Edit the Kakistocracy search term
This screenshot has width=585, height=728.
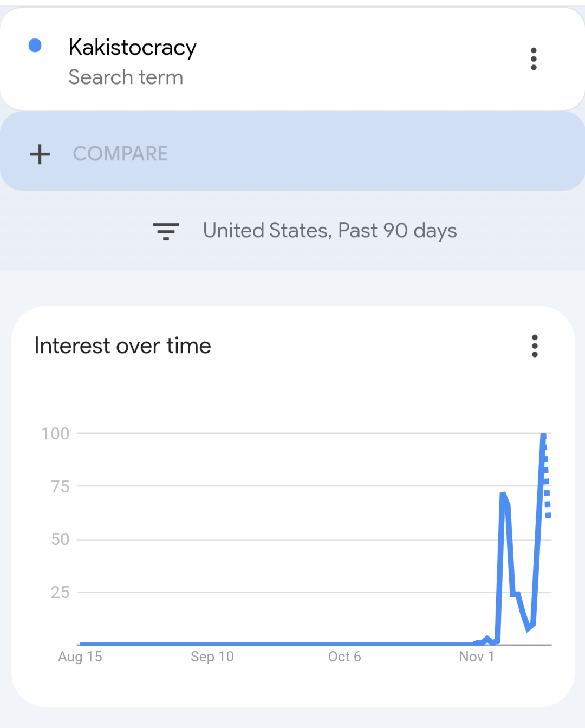[x=132, y=48]
